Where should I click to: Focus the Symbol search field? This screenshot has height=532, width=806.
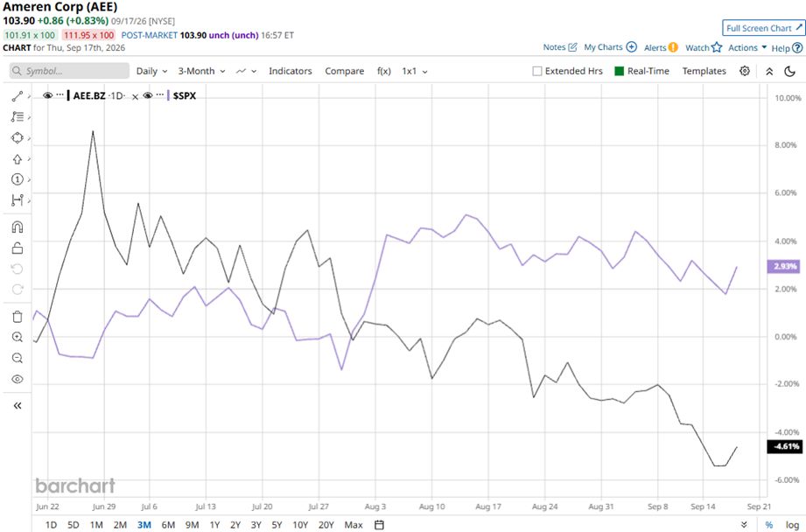pos(69,71)
